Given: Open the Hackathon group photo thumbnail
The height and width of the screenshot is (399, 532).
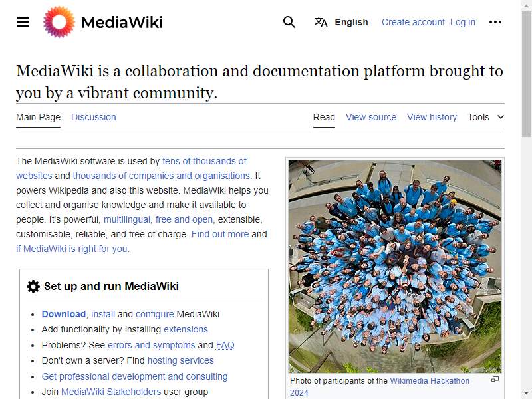Looking at the screenshot, I should tap(395, 267).
